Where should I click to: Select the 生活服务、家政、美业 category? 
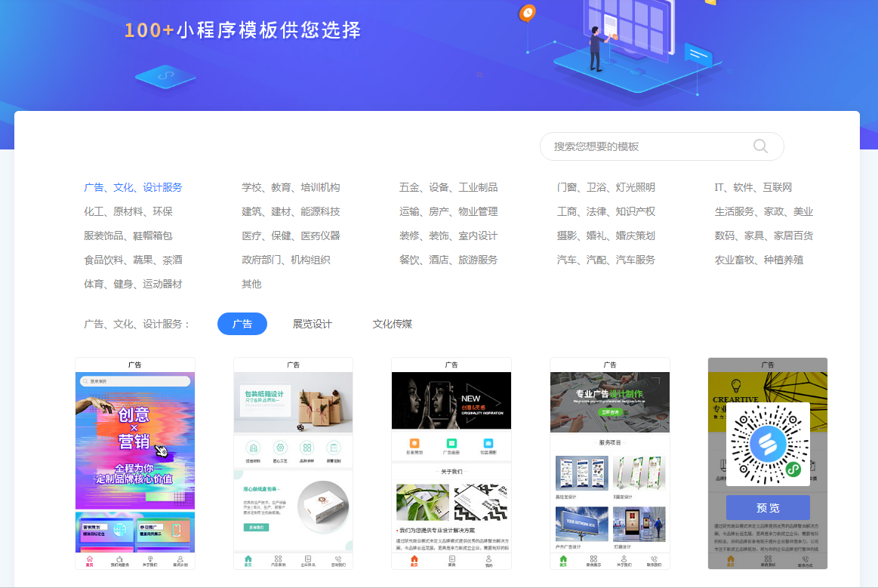pyautogui.click(x=764, y=211)
